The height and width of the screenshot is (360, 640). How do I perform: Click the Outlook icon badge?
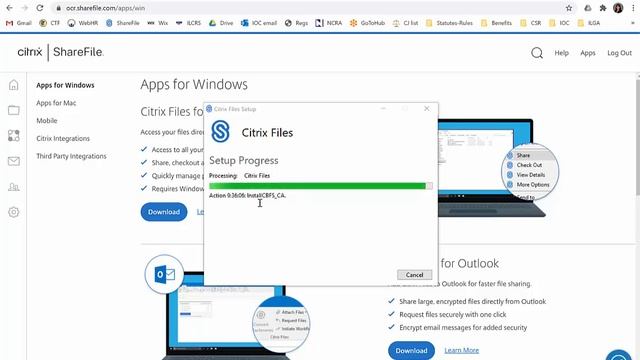(164, 274)
